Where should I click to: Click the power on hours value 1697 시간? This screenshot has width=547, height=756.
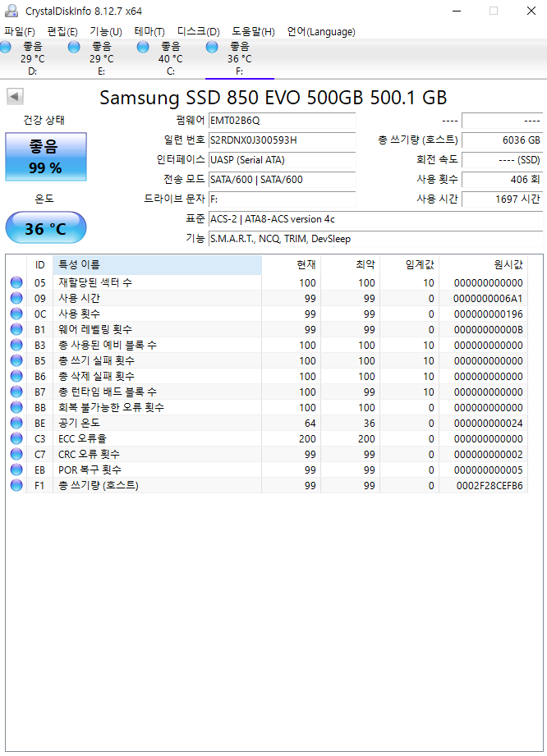coord(502,199)
